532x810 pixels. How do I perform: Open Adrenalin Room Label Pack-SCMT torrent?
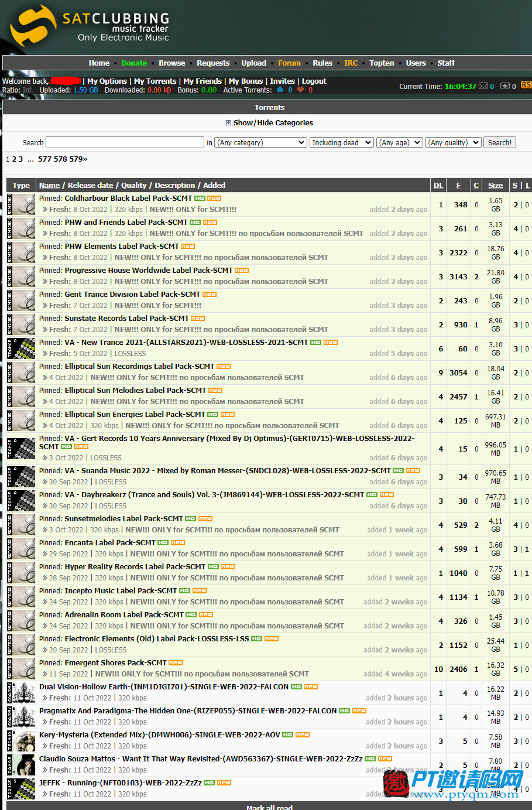[x=124, y=615]
